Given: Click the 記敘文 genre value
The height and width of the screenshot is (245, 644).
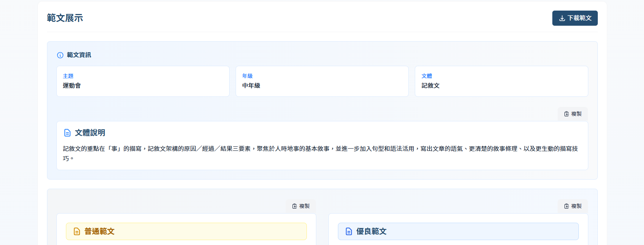Looking at the screenshot, I should [430, 85].
